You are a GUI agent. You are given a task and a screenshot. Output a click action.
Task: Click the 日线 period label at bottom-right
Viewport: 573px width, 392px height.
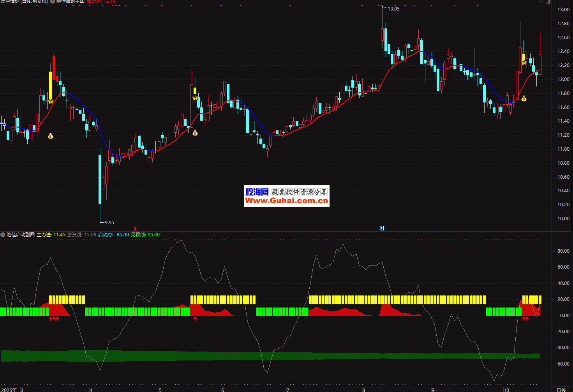click(561, 390)
